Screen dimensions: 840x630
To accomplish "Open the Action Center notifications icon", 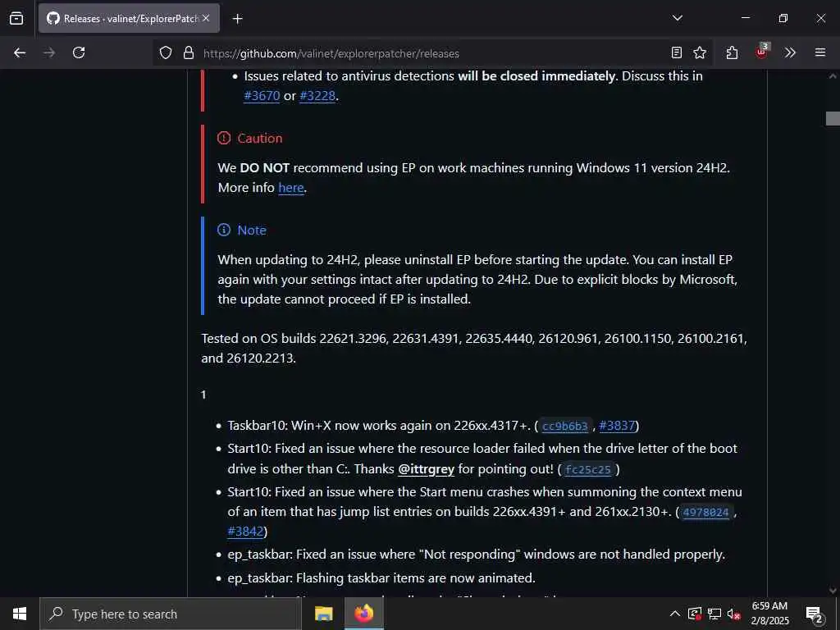I will pos(815,614).
